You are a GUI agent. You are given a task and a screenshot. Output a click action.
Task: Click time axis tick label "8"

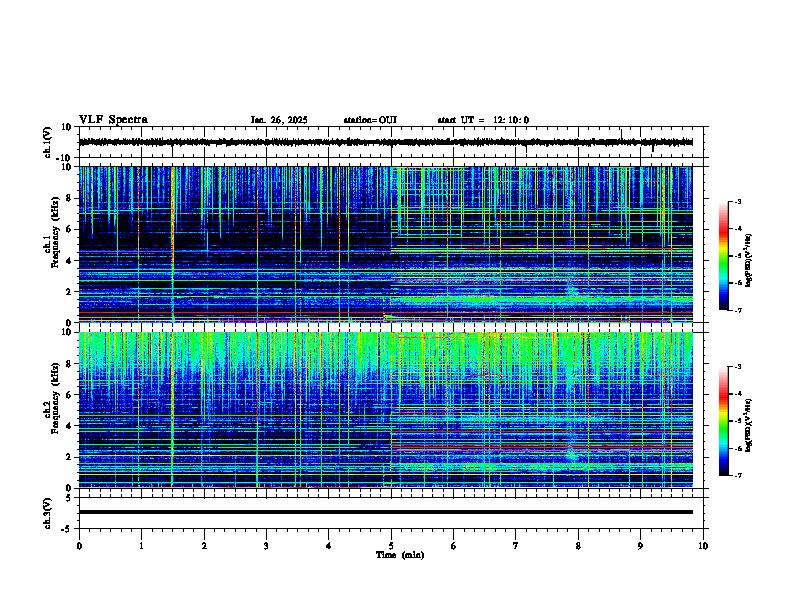click(578, 546)
